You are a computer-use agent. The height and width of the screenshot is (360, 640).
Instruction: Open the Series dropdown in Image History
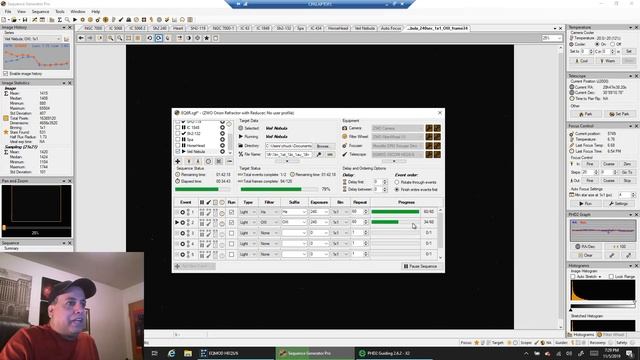click(33, 39)
